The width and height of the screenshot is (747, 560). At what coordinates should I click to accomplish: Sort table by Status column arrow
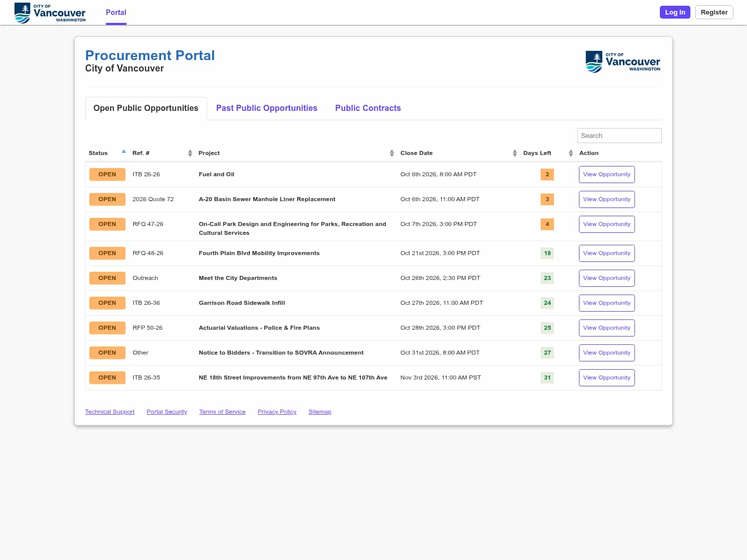[123, 151]
